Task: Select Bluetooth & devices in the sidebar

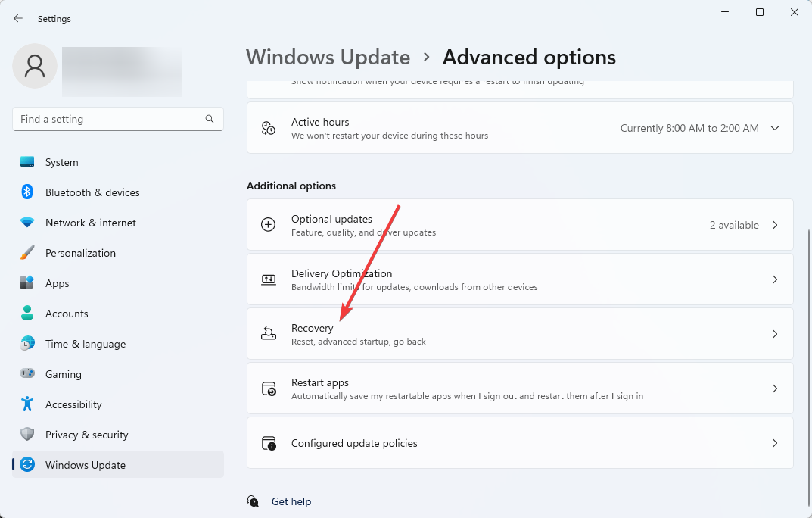Action: coord(118,192)
